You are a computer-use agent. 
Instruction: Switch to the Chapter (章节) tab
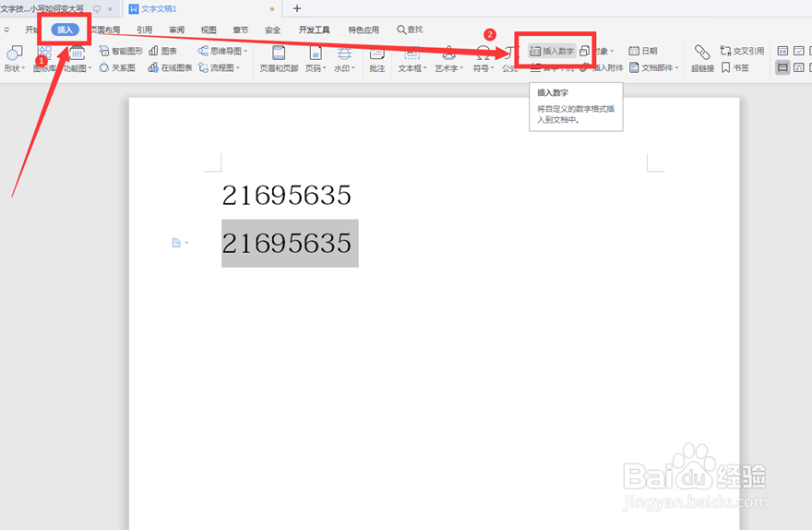coord(241,30)
